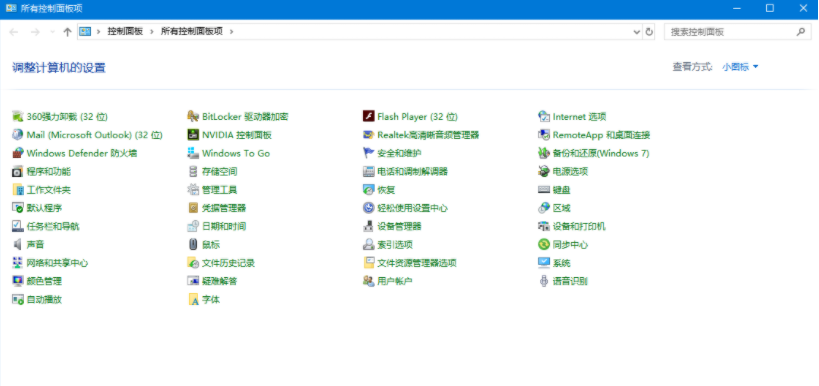
Task: Expand the chevron after 控制面板 breadcrumb
Action: pyautogui.click(x=151, y=31)
